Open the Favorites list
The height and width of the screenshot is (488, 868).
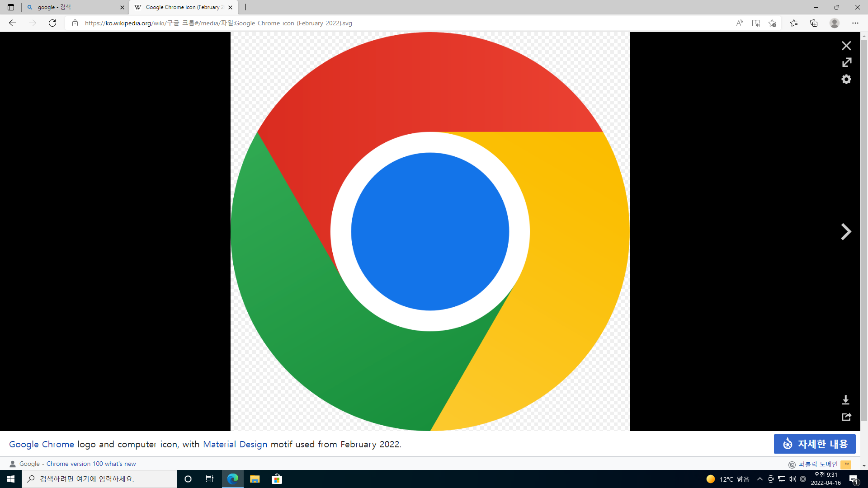pos(794,23)
